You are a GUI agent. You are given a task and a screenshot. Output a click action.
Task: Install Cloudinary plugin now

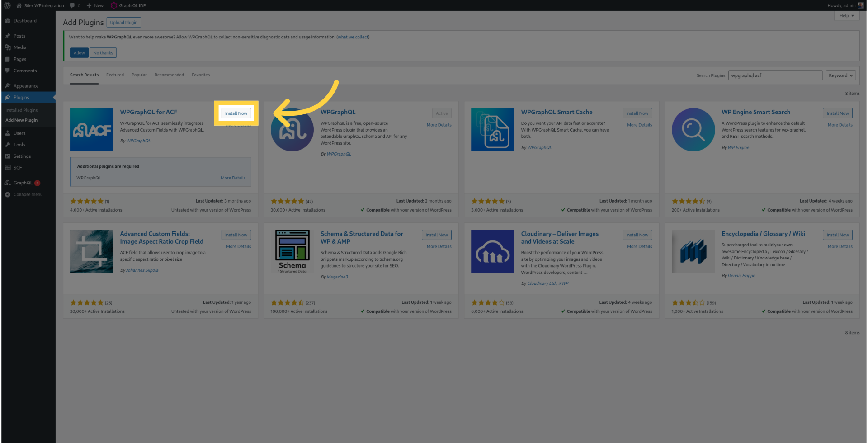tap(637, 235)
